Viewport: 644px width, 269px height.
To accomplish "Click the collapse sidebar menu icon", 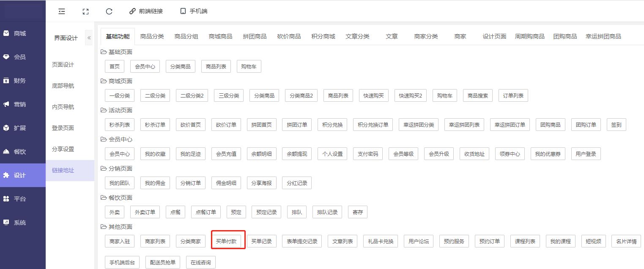I will [62, 11].
